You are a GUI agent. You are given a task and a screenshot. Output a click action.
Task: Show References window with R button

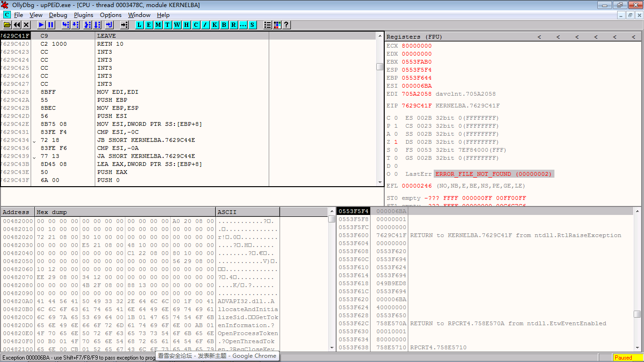(234, 25)
